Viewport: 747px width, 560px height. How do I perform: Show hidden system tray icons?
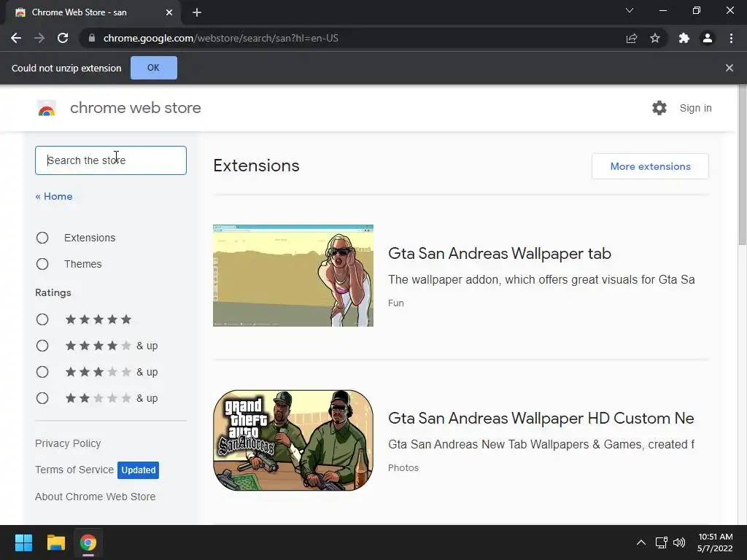point(641,542)
